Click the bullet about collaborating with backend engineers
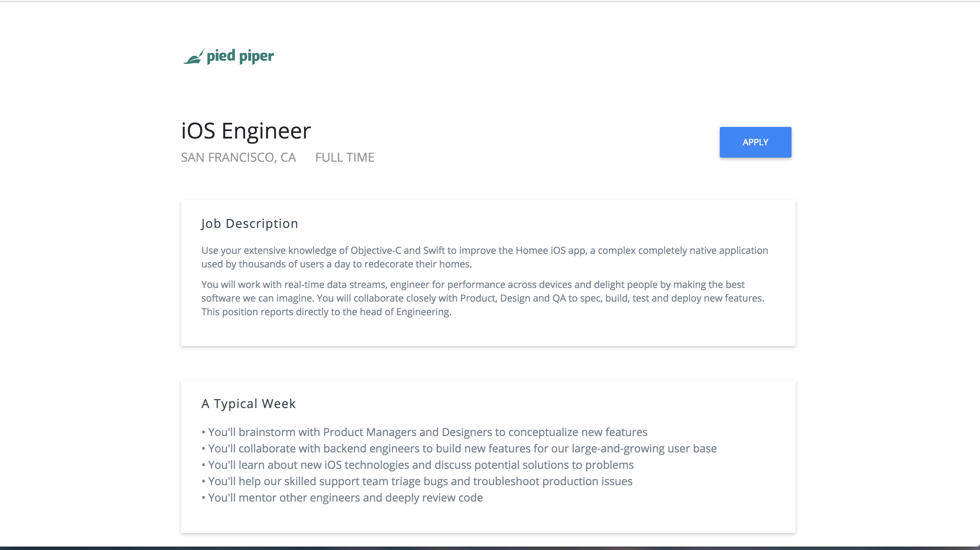980x550 pixels. 459,449
